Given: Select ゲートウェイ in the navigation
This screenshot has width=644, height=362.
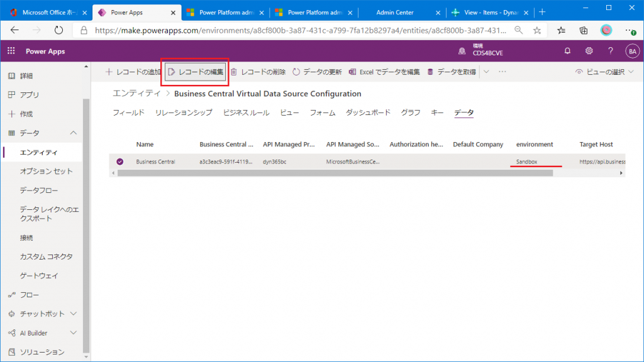Looking at the screenshot, I should pos(39,276).
